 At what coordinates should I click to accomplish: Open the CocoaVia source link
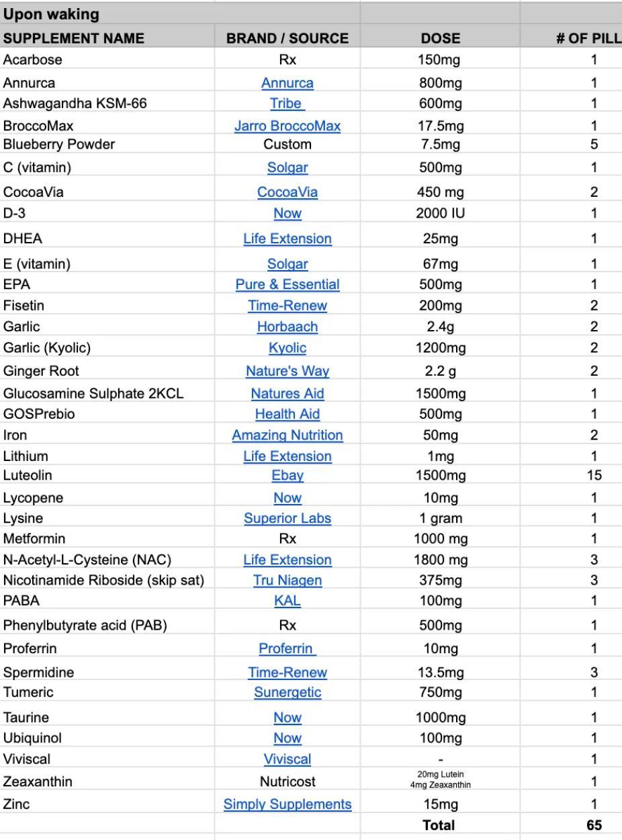pyautogui.click(x=287, y=192)
